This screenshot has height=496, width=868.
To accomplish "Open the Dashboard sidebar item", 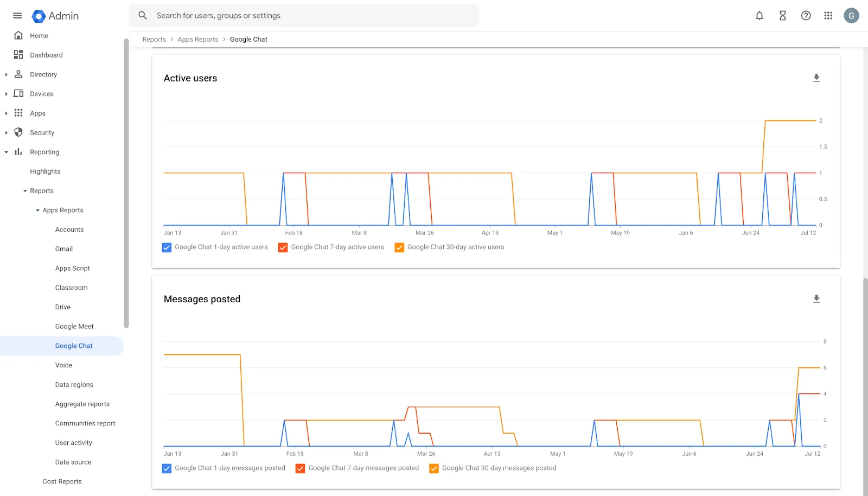I will (46, 55).
